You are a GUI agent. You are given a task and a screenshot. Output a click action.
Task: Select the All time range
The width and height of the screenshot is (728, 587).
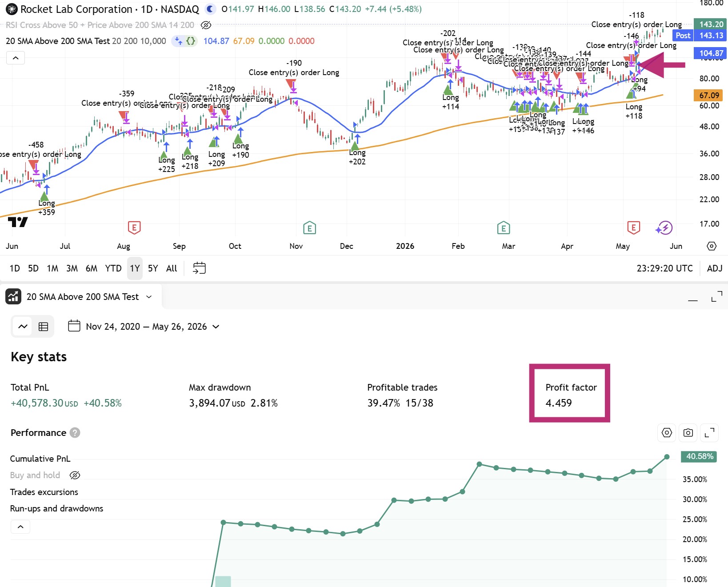(x=172, y=268)
